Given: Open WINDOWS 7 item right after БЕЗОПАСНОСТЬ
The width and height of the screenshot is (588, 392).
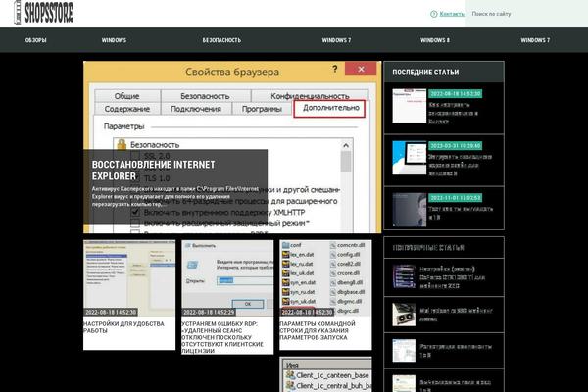Looking at the screenshot, I should (x=336, y=40).
